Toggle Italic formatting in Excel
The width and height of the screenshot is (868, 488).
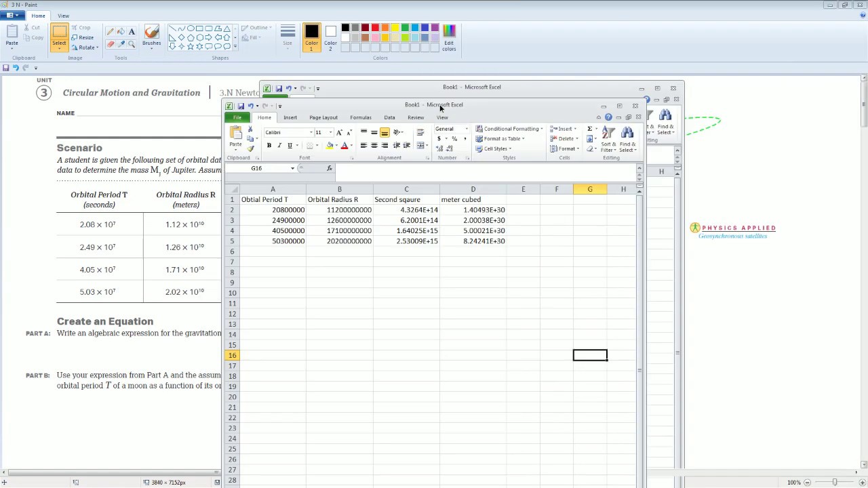click(x=279, y=146)
